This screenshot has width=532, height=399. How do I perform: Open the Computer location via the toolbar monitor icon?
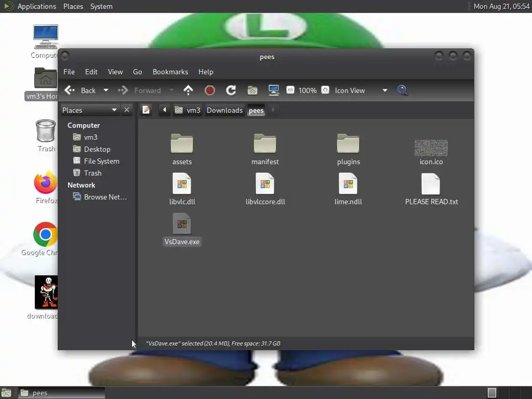coord(273,90)
